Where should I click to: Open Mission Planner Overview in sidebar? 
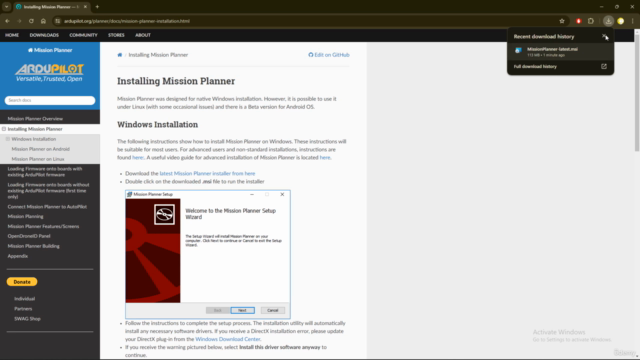(35, 119)
